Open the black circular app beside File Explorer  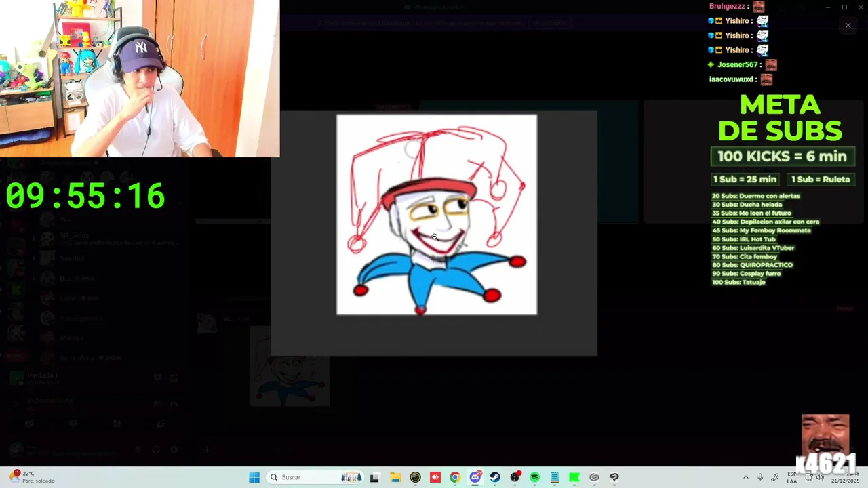pos(415,477)
